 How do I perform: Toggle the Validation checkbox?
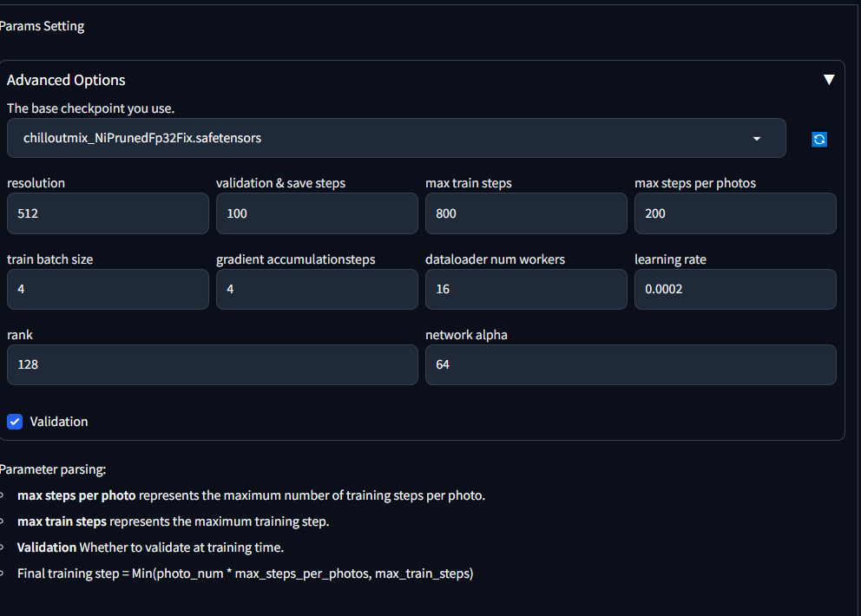[15, 422]
